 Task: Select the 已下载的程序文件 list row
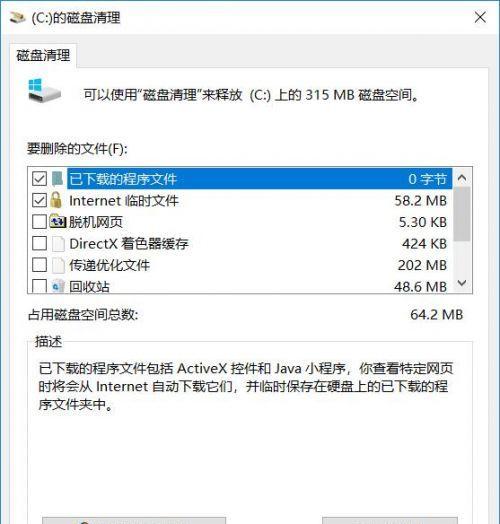pyautogui.click(x=240, y=179)
